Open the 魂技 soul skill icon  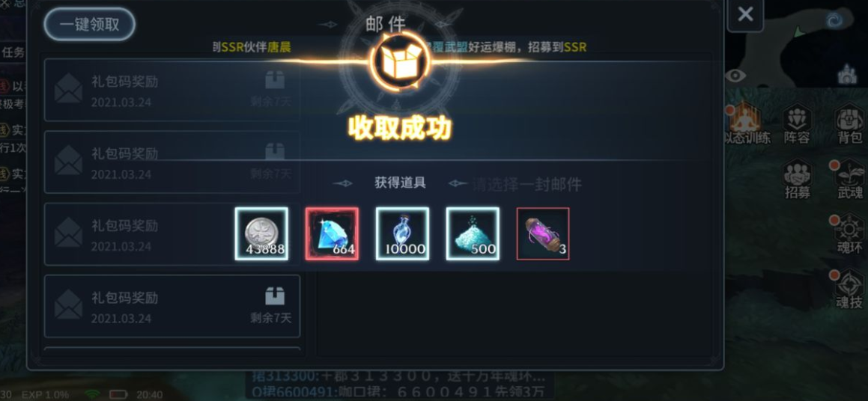click(850, 290)
